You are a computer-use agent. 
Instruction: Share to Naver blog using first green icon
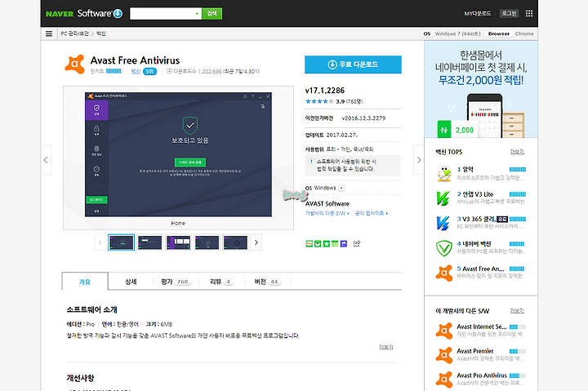[309, 244]
